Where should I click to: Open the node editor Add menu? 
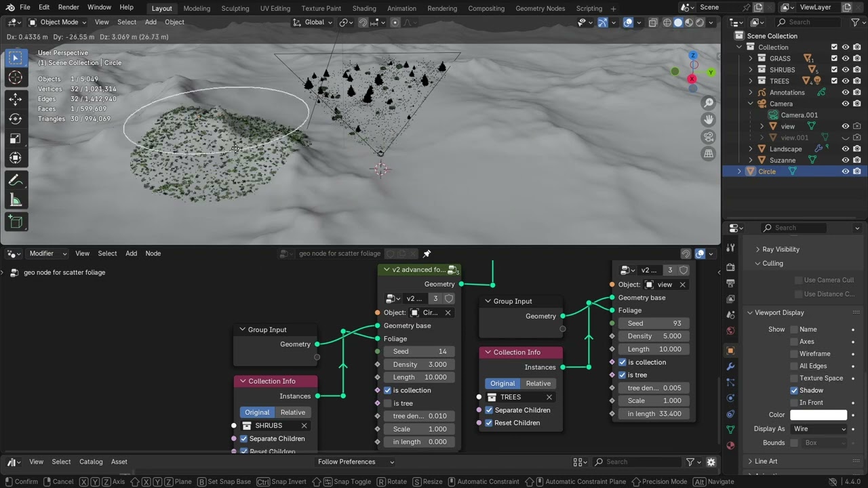[131, 253]
